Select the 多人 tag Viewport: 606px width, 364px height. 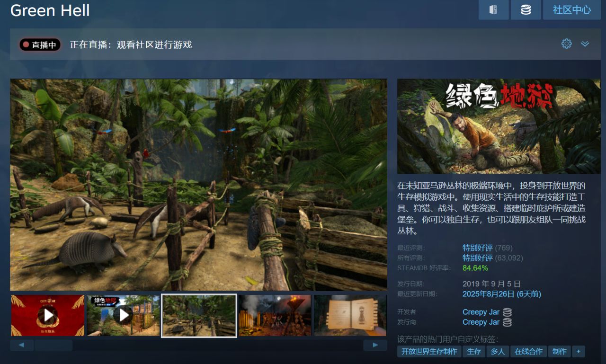point(498,351)
